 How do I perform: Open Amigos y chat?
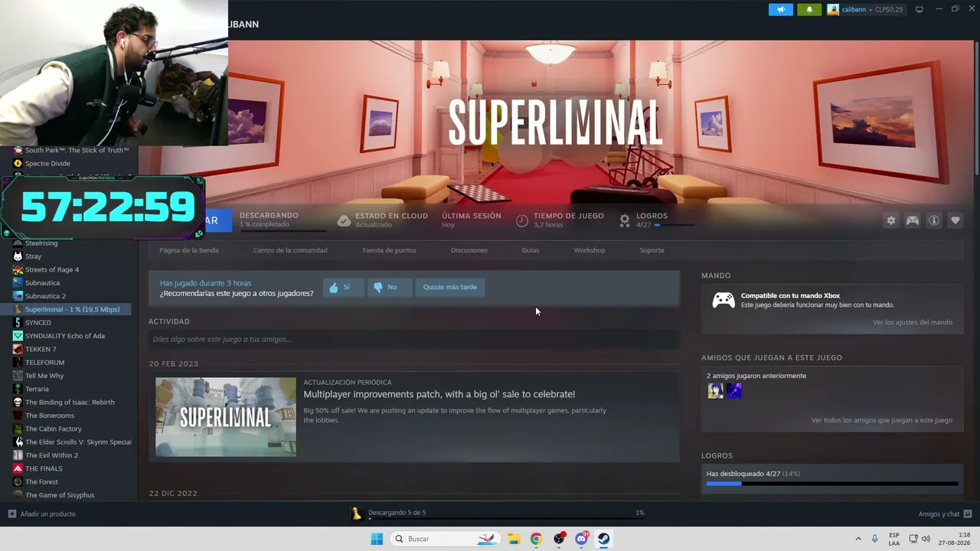(x=945, y=514)
